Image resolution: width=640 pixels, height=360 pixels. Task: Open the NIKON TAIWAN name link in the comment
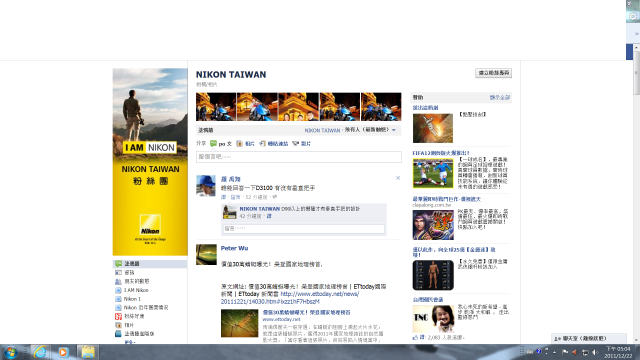(260, 209)
